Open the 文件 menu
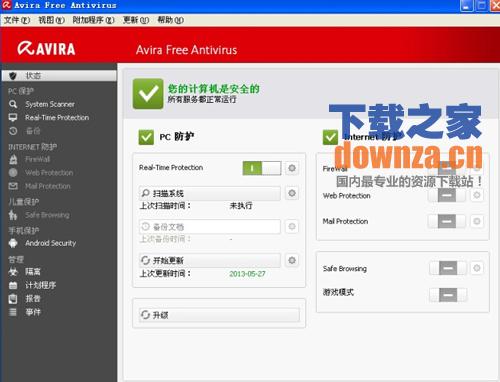The image size is (500, 382). click(17, 20)
